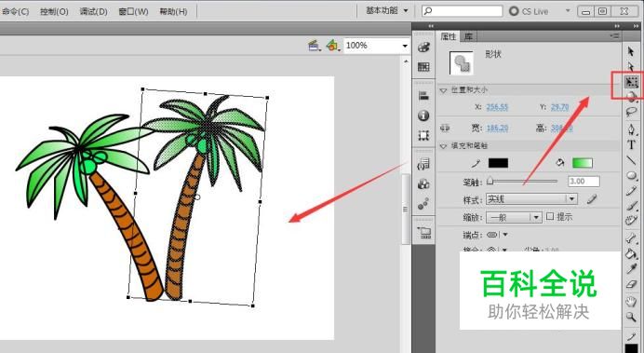This screenshot has height=353, width=644.
Task: Open the Info panel icon
Action: point(423,115)
